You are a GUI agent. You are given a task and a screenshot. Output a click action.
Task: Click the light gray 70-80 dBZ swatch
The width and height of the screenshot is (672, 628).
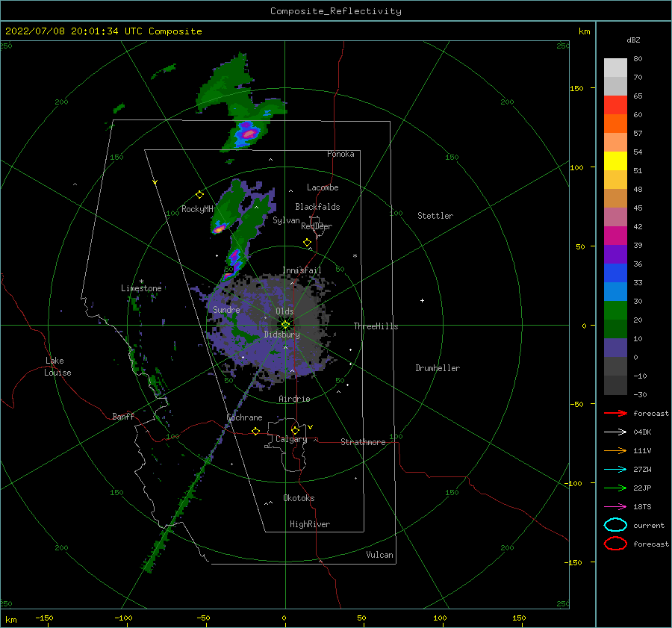pos(615,68)
